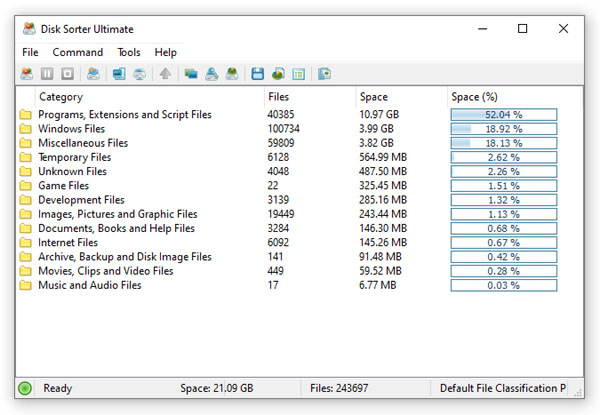Screen dimensions: 600x415
Task: Click the disk with green top toolbar icon
Action: point(232,73)
